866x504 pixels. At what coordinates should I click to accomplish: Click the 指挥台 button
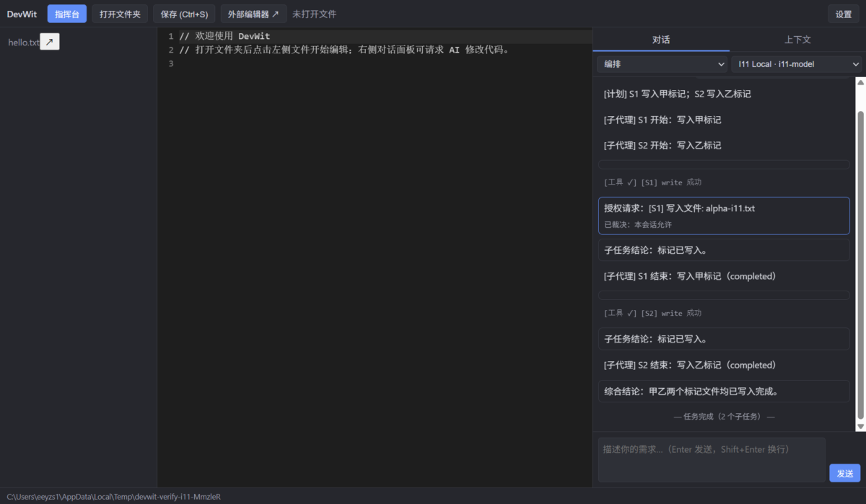tap(67, 14)
